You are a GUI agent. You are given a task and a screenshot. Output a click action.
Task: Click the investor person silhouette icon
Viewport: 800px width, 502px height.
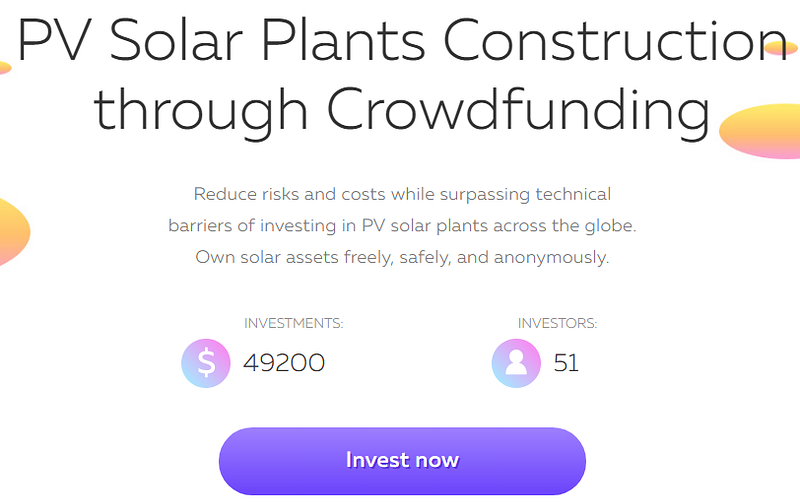click(516, 363)
